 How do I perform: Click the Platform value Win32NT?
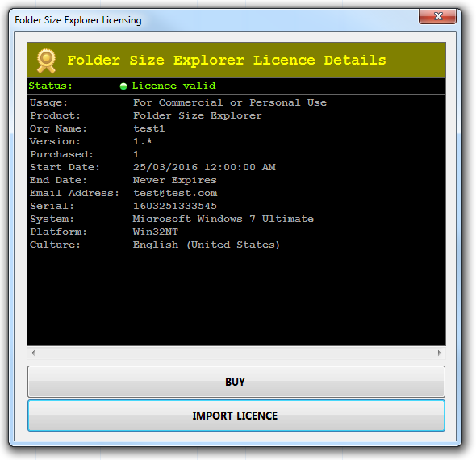[x=156, y=232]
